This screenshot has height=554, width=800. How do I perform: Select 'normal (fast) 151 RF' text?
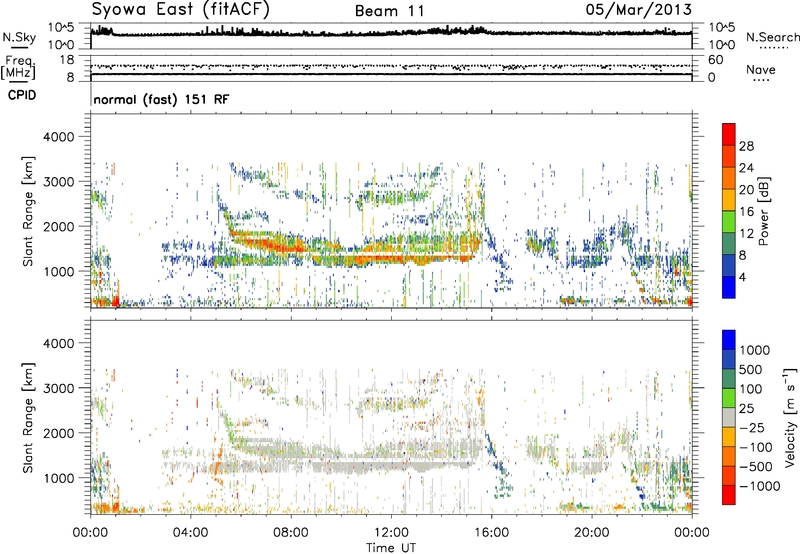point(161,99)
